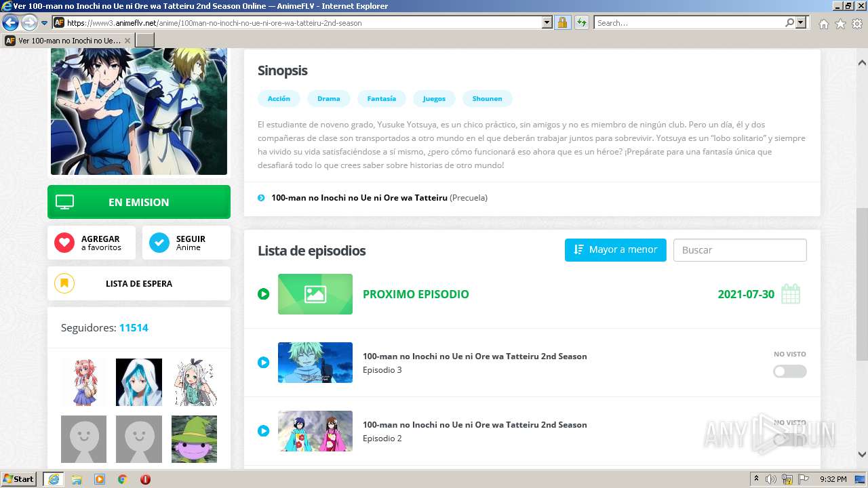This screenshot has width=868, height=488.
Task: Focus the browser Search box
Action: click(689, 23)
